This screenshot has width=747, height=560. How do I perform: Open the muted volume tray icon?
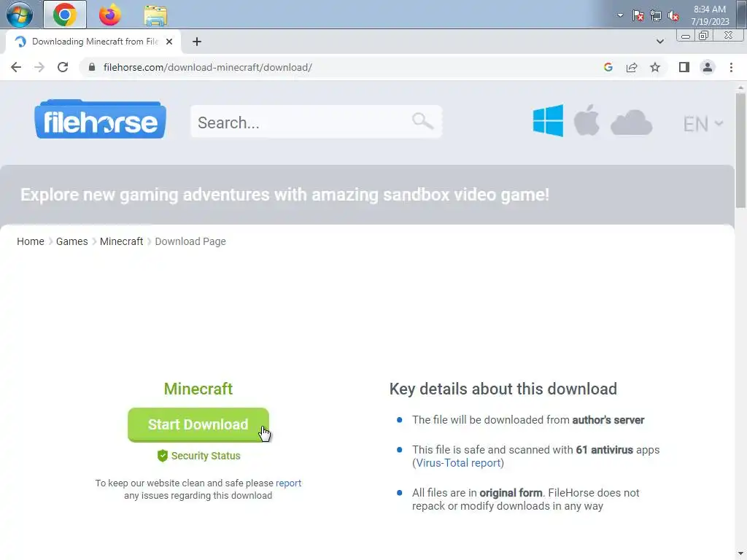click(673, 16)
